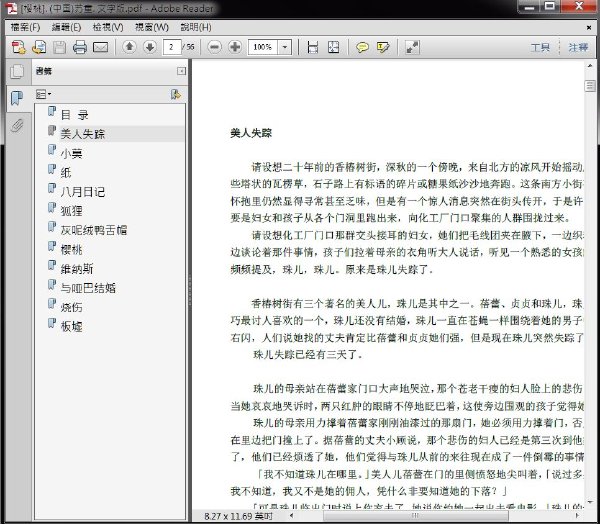Open the attachments paperclip panel

16,125
